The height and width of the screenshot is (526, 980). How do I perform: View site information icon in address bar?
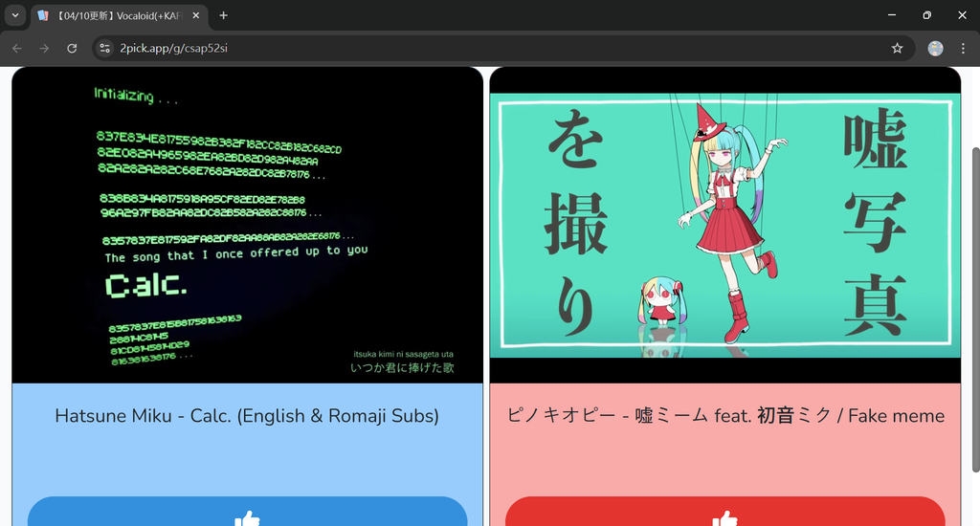[x=105, y=48]
